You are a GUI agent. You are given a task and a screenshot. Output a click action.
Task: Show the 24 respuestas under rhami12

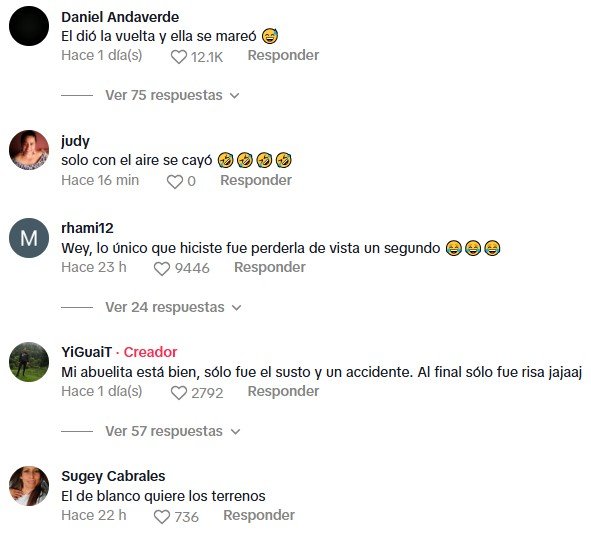[173, 307]
